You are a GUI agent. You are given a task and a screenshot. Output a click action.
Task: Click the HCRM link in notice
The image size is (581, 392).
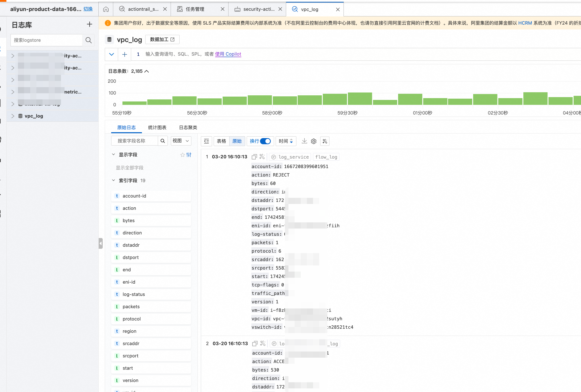pos(525,23)
